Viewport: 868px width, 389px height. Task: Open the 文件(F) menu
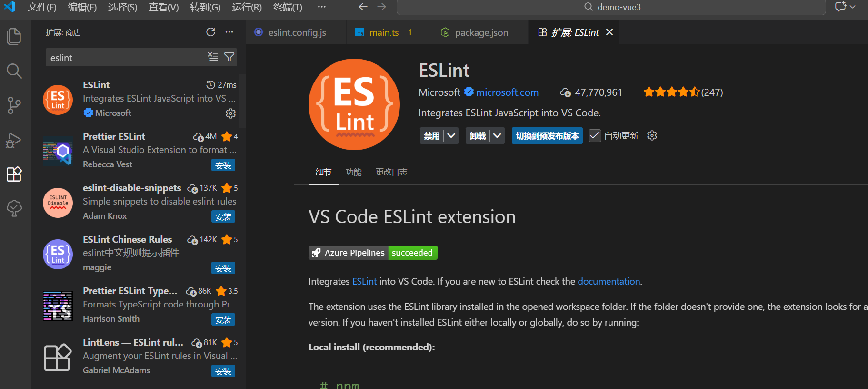(42, 7)
